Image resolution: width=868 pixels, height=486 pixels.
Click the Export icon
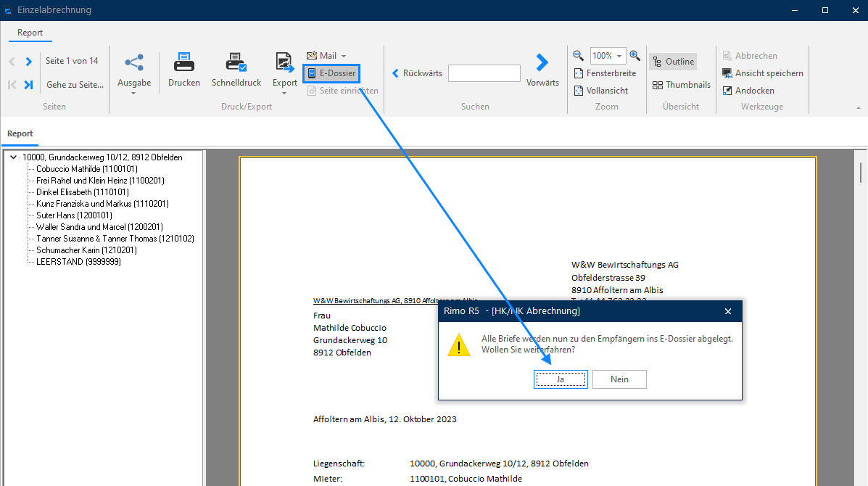(x=284, y=62)
